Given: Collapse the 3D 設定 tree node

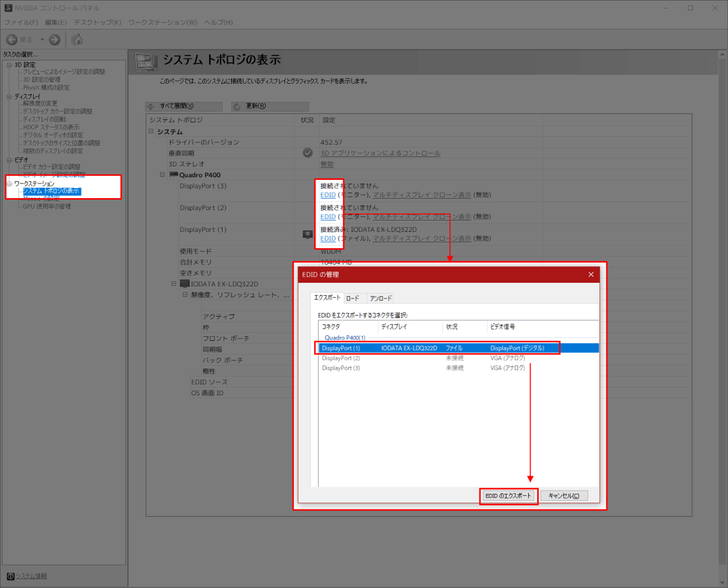Looking at the screenshot, I should coord(9,65).
